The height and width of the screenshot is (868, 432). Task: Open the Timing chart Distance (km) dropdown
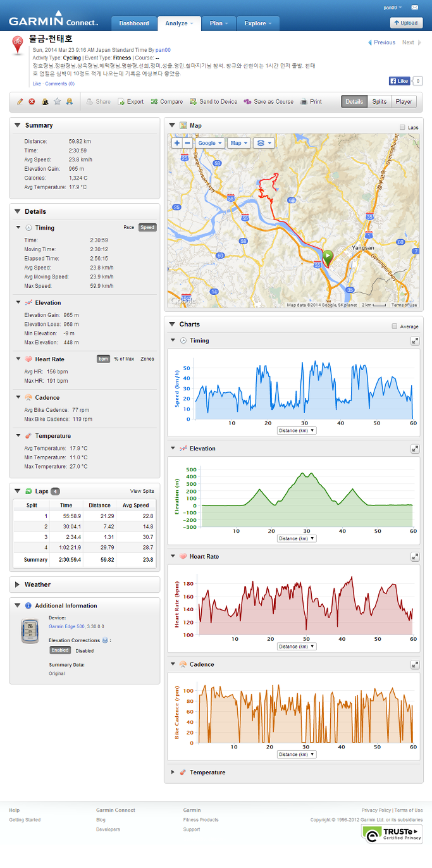[297, 431]
